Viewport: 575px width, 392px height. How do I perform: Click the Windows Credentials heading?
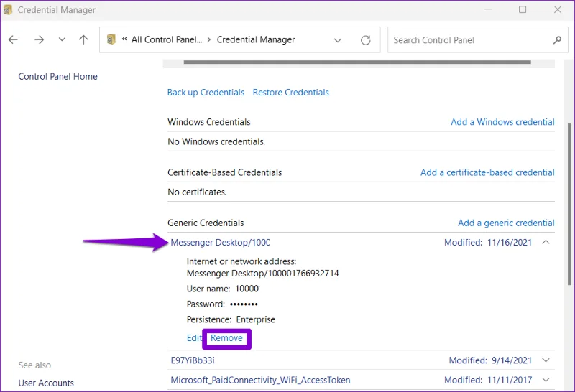(209, 122)
